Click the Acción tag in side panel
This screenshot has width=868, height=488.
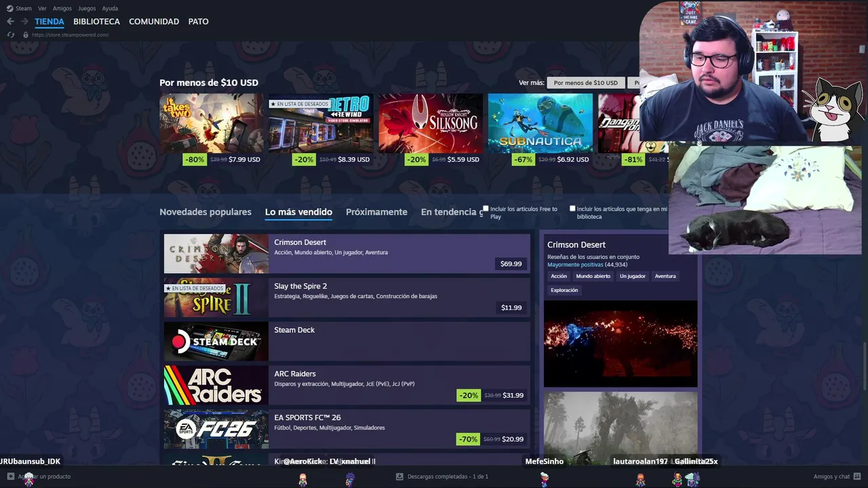point(559,276)
